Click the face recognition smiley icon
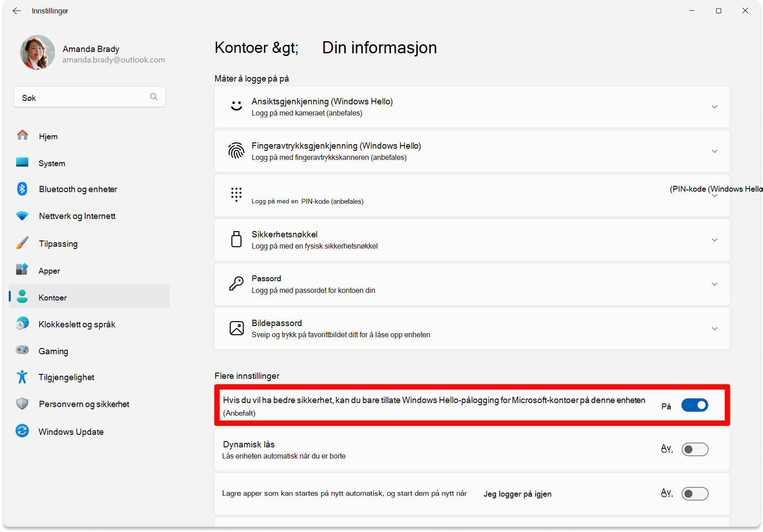The width and height of the screenshot is (763, 532). pyautogui.click(x=236, y=106)
